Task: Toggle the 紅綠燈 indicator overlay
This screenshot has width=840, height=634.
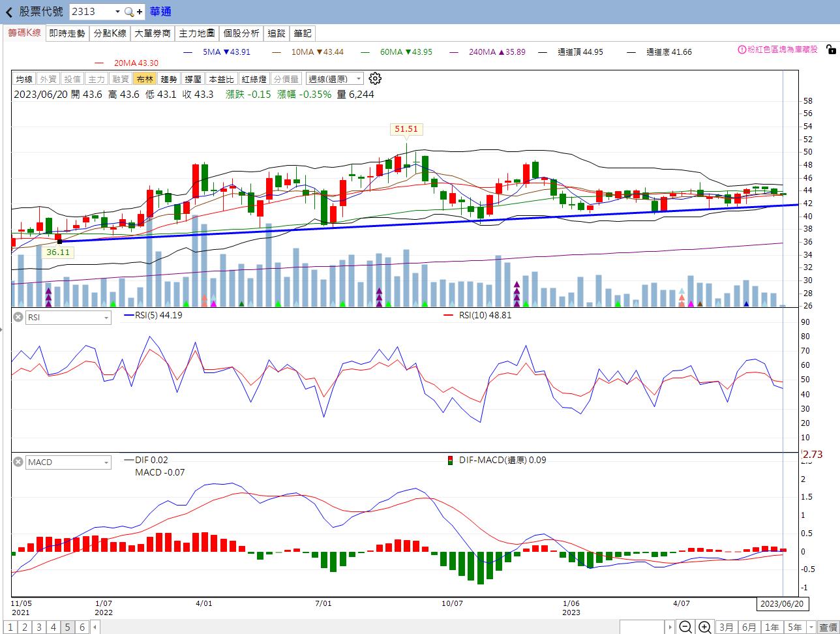Action: (x=254, y=79)
